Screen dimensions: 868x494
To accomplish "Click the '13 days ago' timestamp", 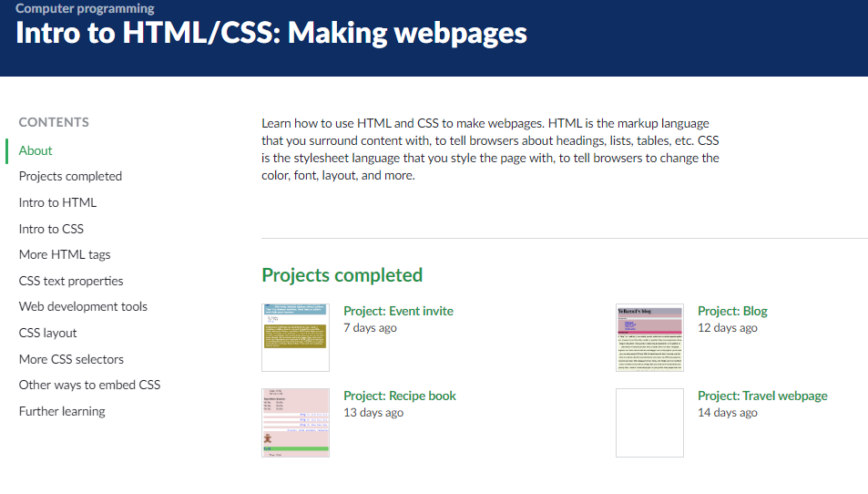I will [373, 413].
